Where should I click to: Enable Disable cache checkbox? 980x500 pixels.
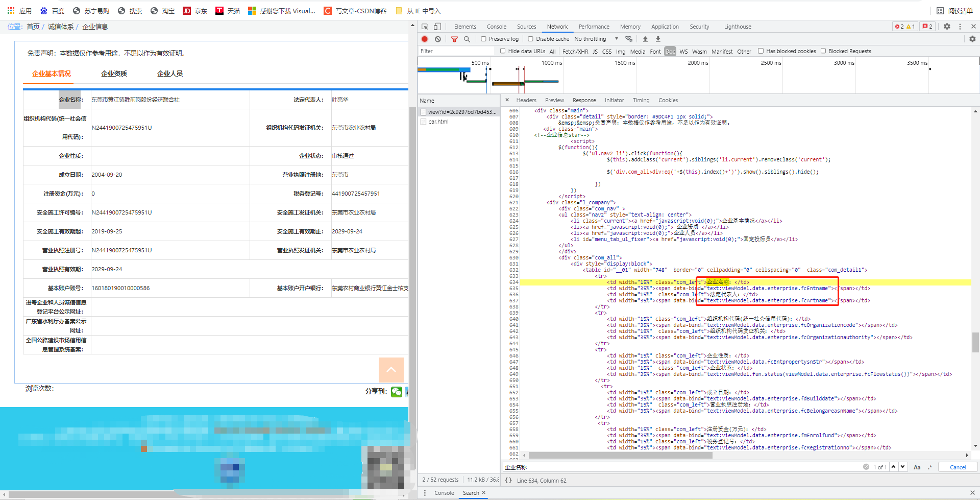pyautogui.click(x=530, y=39)
